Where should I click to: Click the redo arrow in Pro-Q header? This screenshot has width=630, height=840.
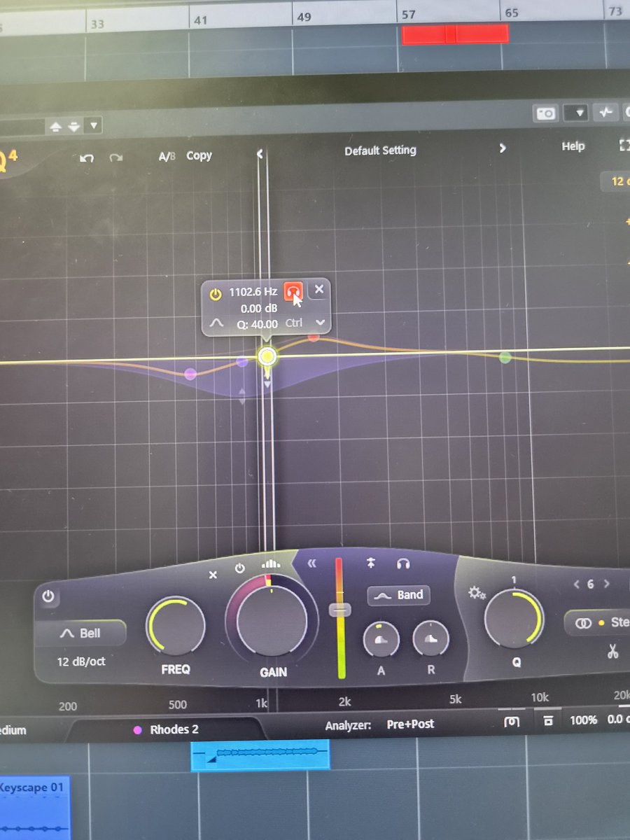coord(116,157)
